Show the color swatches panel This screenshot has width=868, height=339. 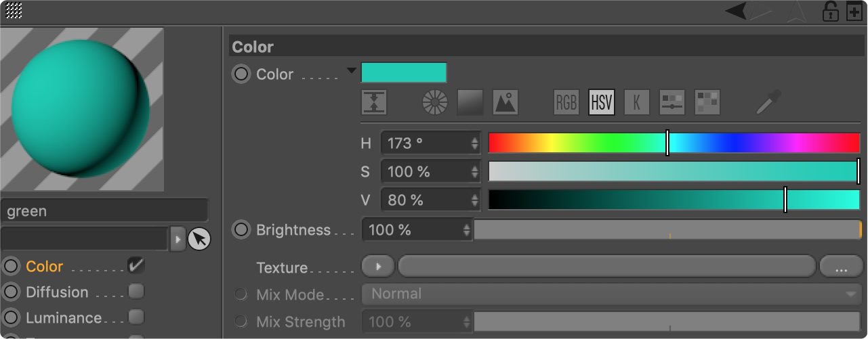coord(707,102)
